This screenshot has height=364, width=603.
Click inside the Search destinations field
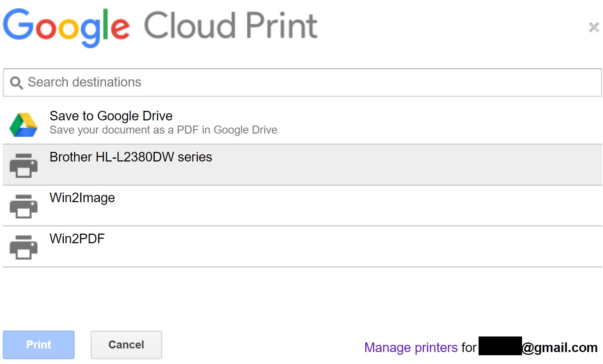160,83
